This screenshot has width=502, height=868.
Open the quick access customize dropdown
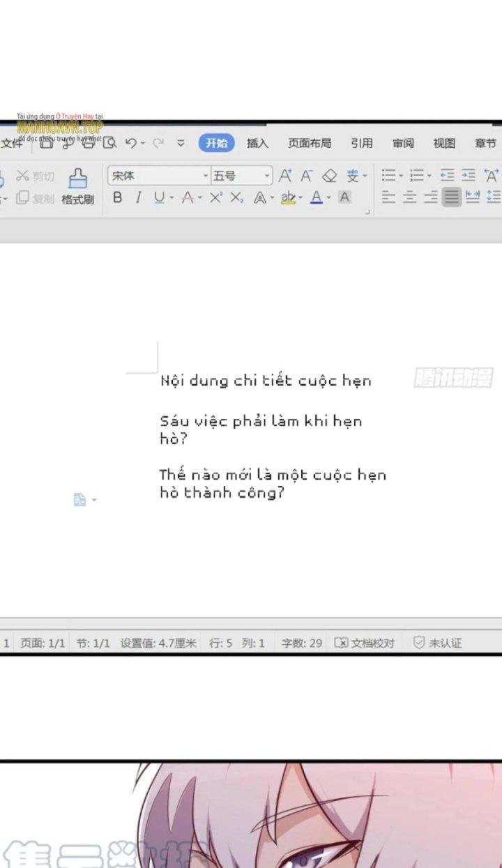pos(181,144)
